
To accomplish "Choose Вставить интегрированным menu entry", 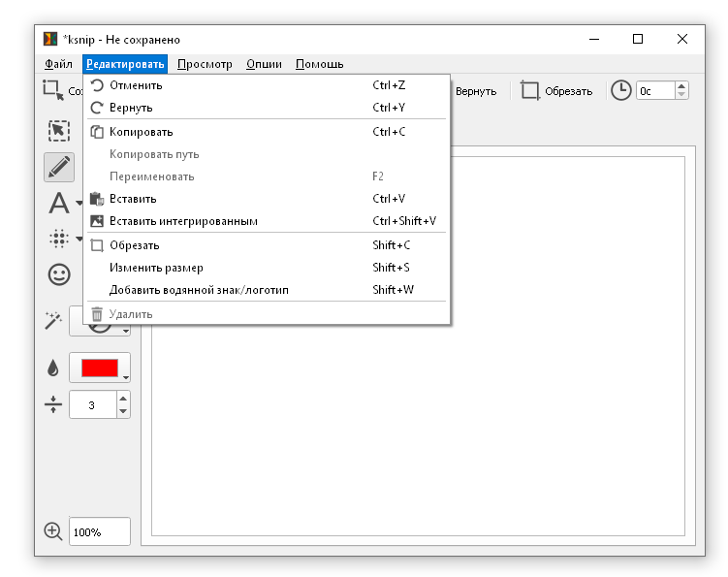I will point(267,221).
